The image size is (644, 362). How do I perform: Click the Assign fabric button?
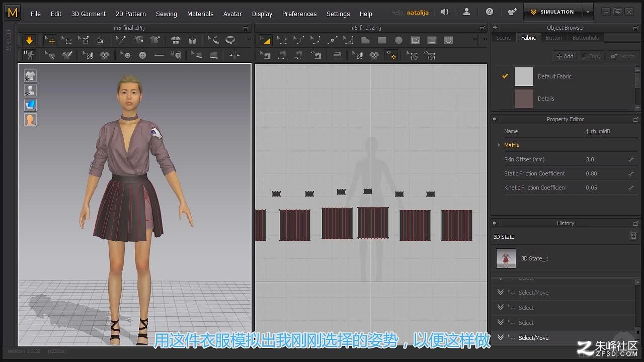[x=622, y=56]
